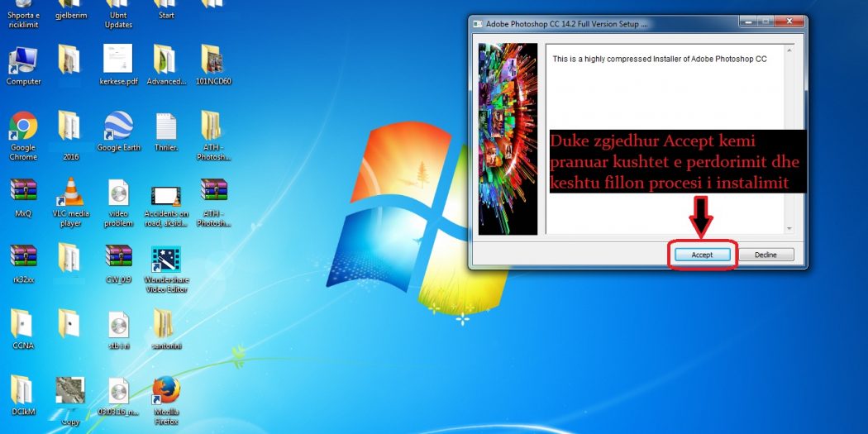
Task: Select the 101NCD60 folder
Action: point(213,65)
